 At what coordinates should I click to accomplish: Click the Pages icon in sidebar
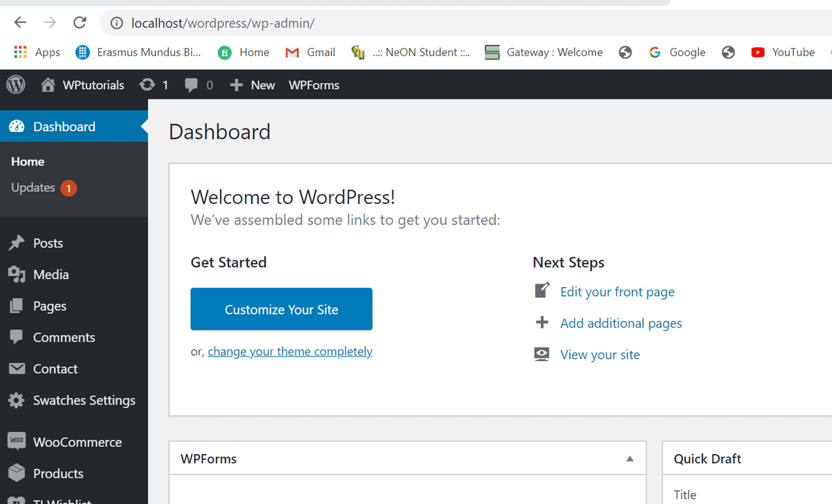point(16,306)
